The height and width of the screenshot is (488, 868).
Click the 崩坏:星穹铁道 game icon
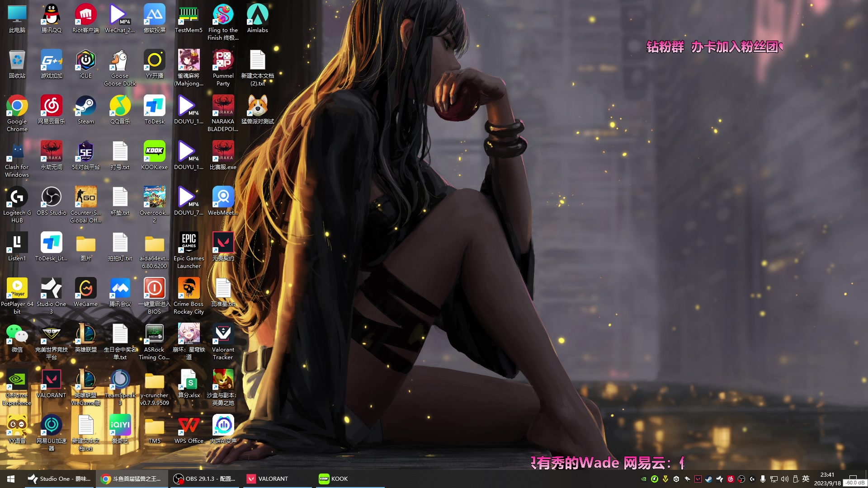pyautogui.click(x=189, y=342)
